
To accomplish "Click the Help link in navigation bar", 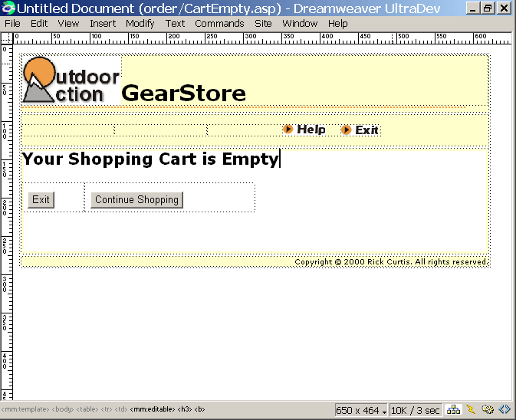I will click(x=311, y=130).
